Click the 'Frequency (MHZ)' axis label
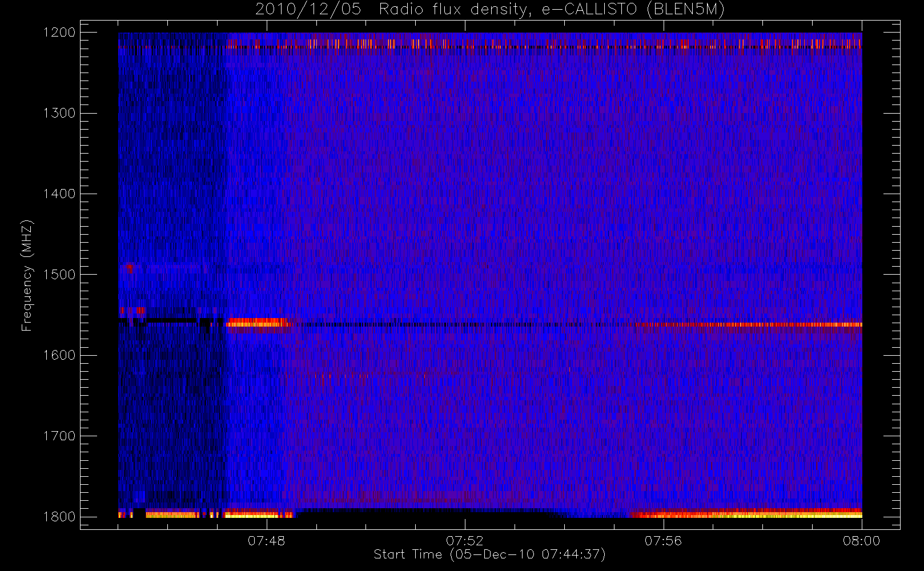Viewport: 924px width, 571px height. (26, 275)
